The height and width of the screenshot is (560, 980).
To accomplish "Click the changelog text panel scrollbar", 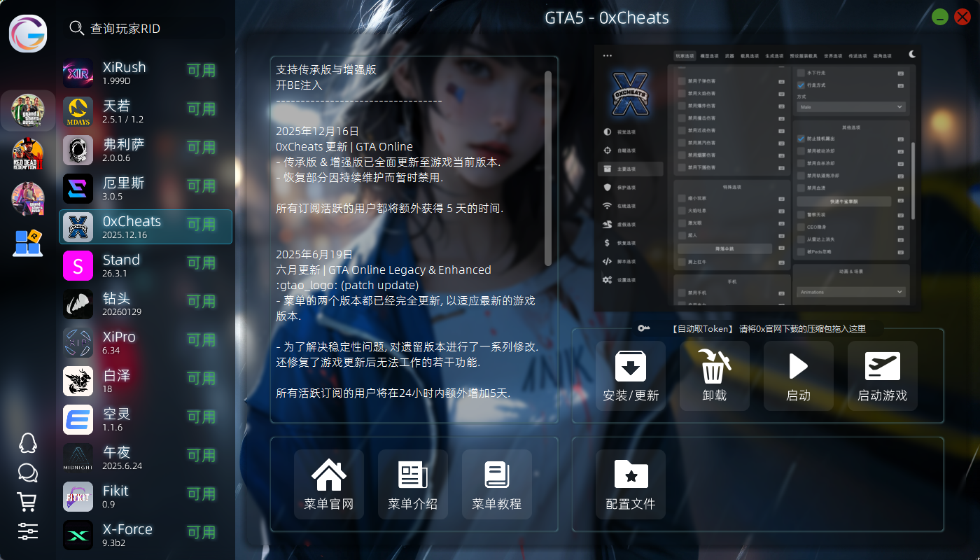I will point(548,168).
